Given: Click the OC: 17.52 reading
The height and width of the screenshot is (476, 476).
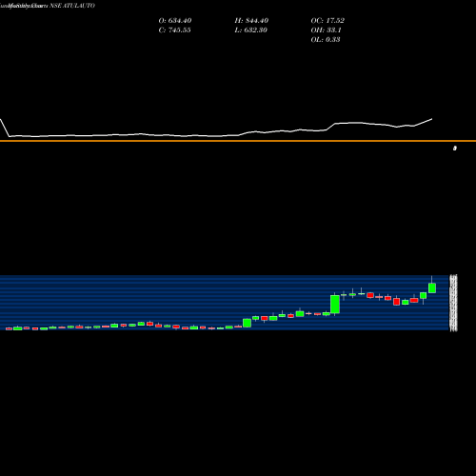Looking at the screenshot, I should [327, 21].
